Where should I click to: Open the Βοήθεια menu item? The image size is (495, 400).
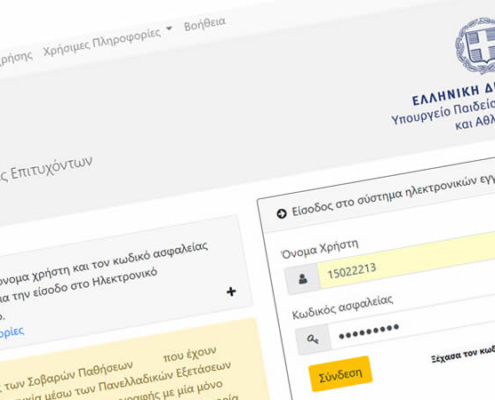[205, 24]
